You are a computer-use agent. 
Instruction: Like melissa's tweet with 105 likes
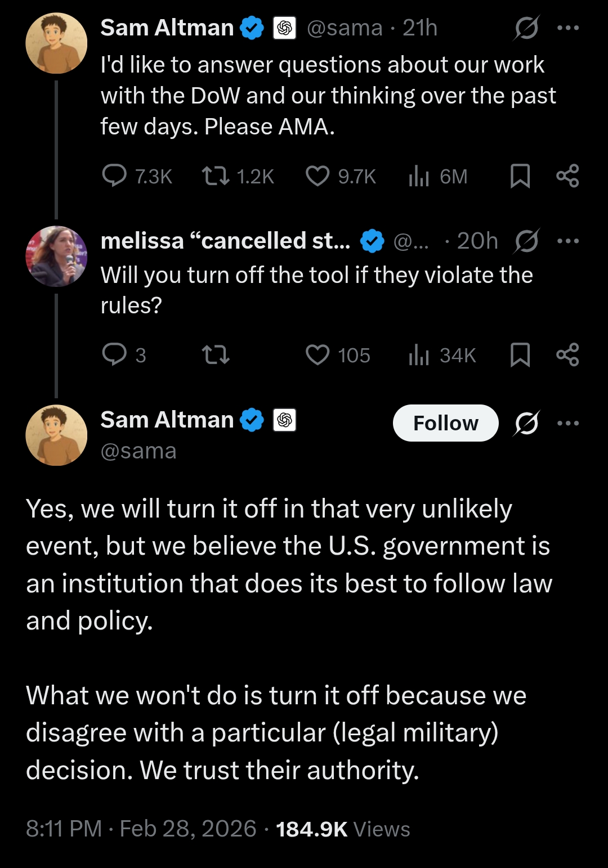click(318, 355)
